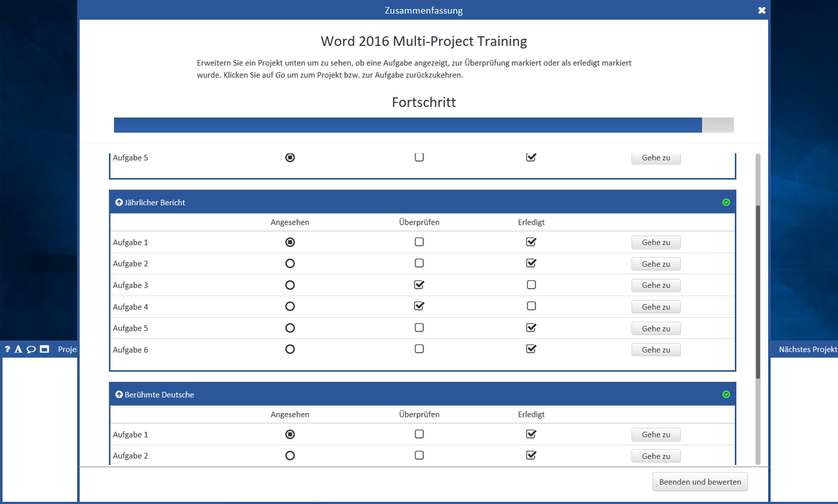Toggle Überprüfen checkbox for Jährlicher Bericht Aufgabe 2
This screenshot has height=504, width=838.
coord(419,263)
